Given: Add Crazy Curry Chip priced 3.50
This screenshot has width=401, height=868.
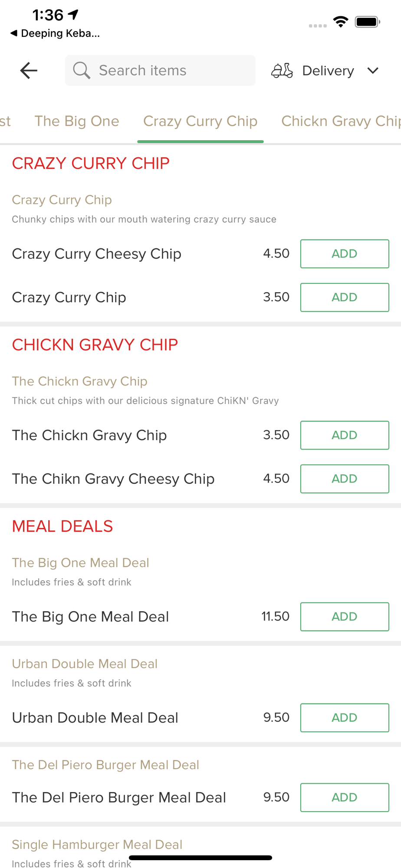Looking at the screenshot, I should 345,297.
